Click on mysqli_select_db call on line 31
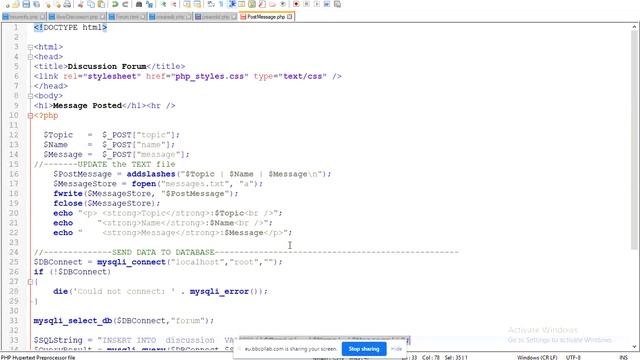640x360 pixels. tap(73, 321)
